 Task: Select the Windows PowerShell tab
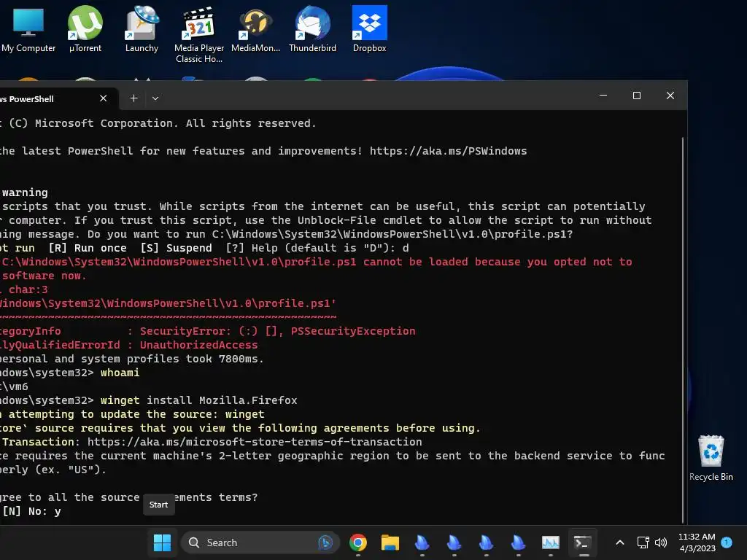click(53, 98)
